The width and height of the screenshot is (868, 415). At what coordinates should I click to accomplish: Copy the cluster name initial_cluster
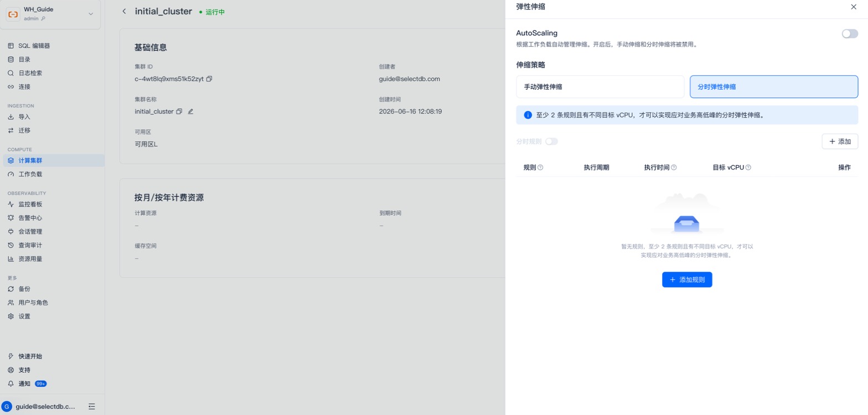pos(179,111)
